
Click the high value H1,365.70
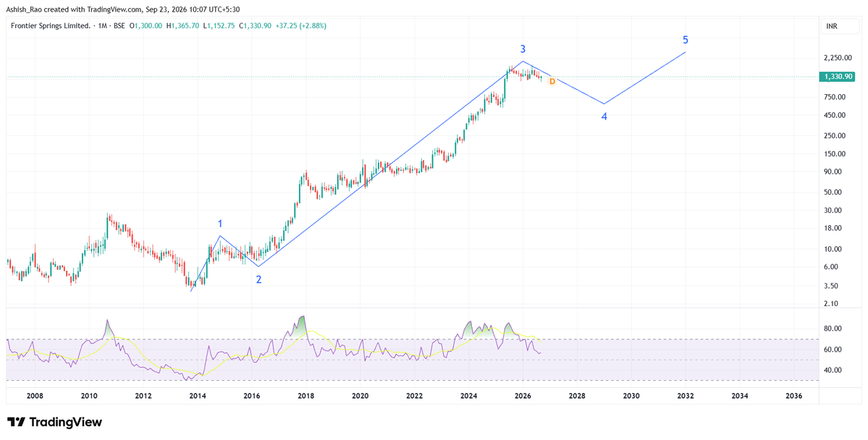182,25
